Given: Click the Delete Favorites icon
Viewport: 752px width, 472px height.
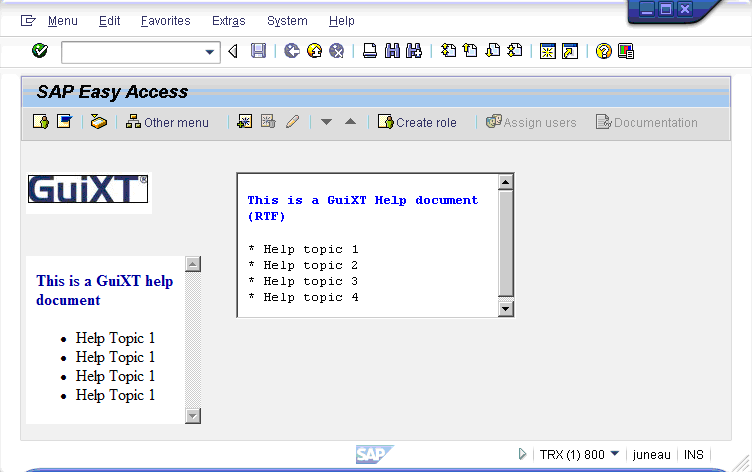Looking at the screenshot, I should (x=268, y=122).
